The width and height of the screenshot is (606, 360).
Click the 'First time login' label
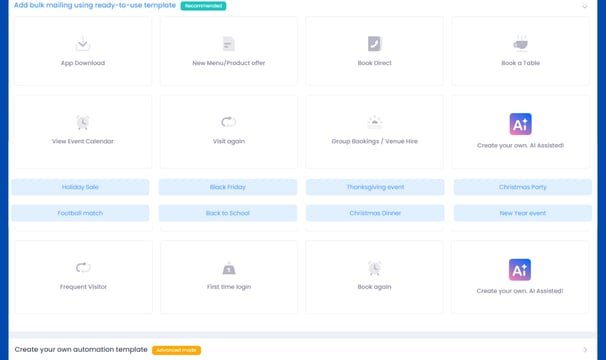[229, 287]
